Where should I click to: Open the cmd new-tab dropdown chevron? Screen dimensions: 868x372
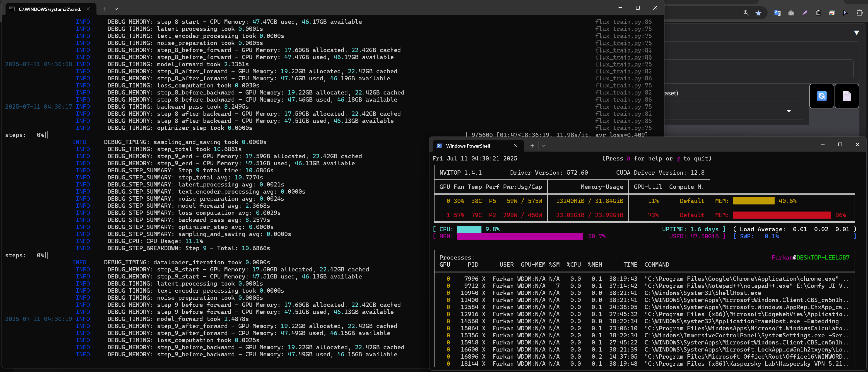coord(116,9)
